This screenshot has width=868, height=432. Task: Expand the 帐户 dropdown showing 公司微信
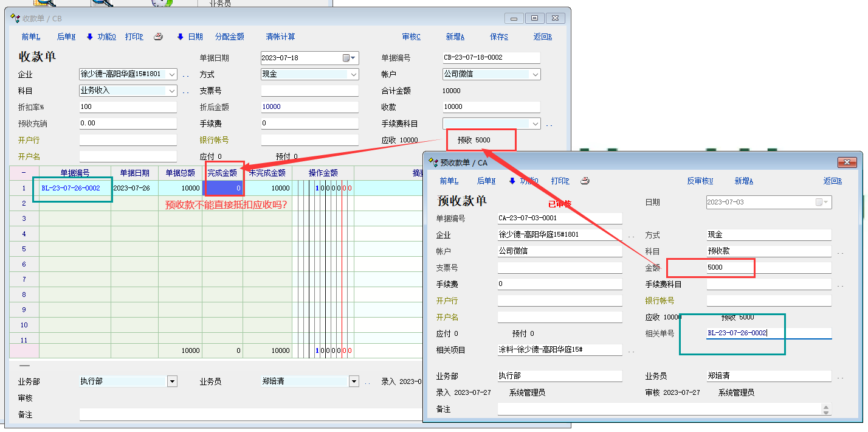[535, 74]
